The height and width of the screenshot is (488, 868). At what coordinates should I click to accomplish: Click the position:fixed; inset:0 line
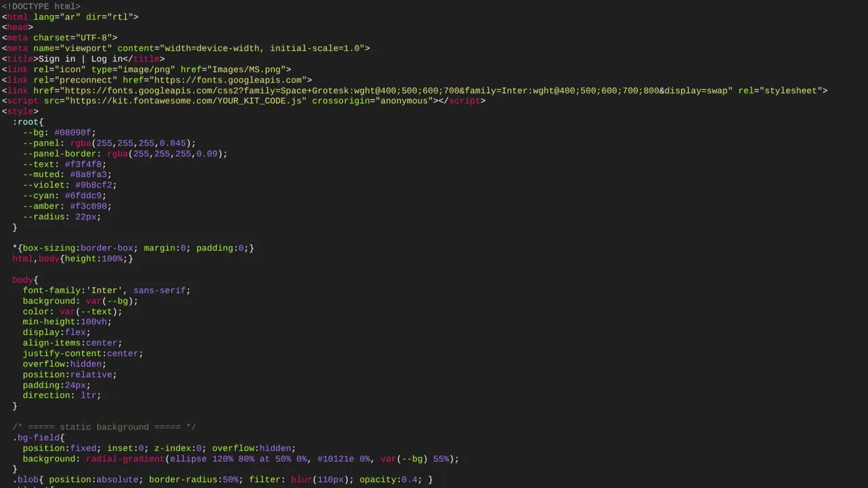click(x=159, y=448)
